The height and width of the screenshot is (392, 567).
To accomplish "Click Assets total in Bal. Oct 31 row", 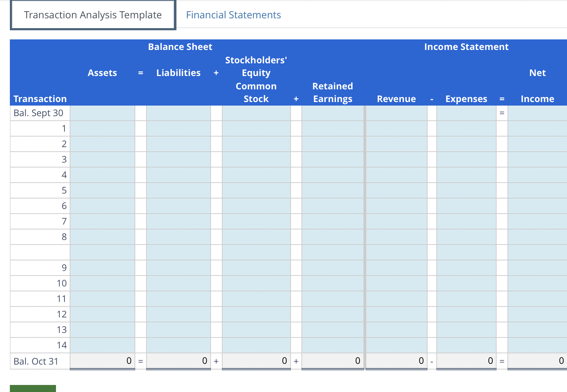I will click(x=102, y=361).
